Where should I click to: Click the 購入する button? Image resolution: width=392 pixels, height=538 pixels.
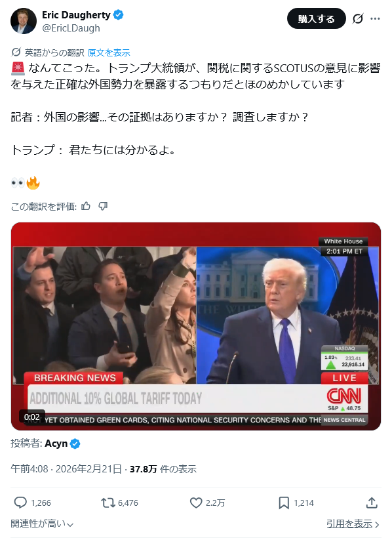pyautogui.click(x=316, y=18)
